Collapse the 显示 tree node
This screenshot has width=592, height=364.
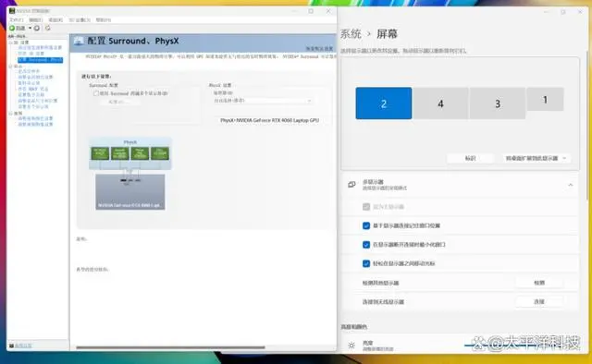point(10,67)
